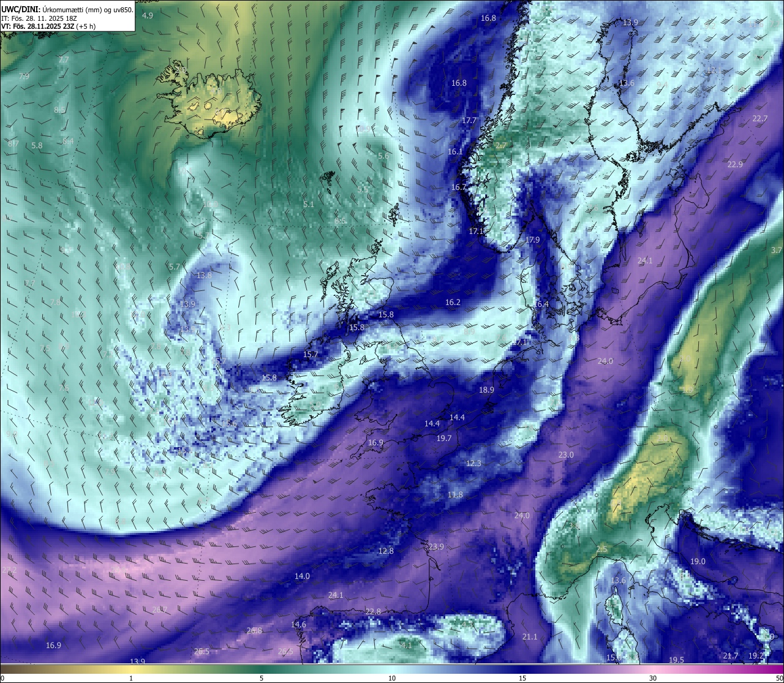Image resolution: width=784 pixels, height=683 pixels.
Task: Click the color scale label '10'
Action: (392, 678)
